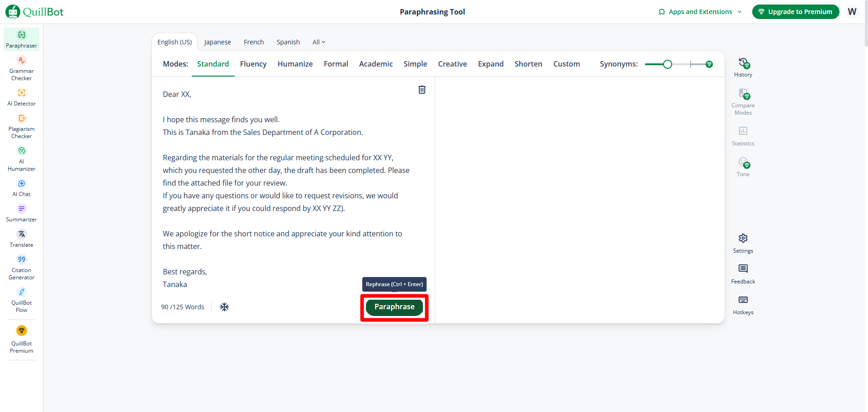The image size is (868, 412).
Task: Open the Plagiarism Checker tool
Action: pyautogui.click(x=21, y=126)
